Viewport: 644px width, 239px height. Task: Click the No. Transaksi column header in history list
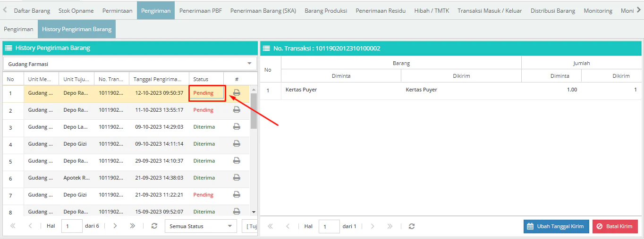point(112,79)
